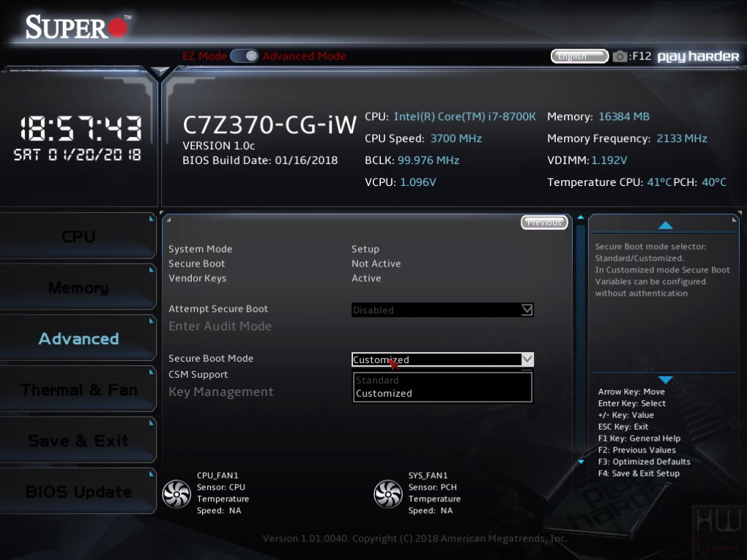
Task: Click the F2: Previous Values hint
Action: (637, 450)
